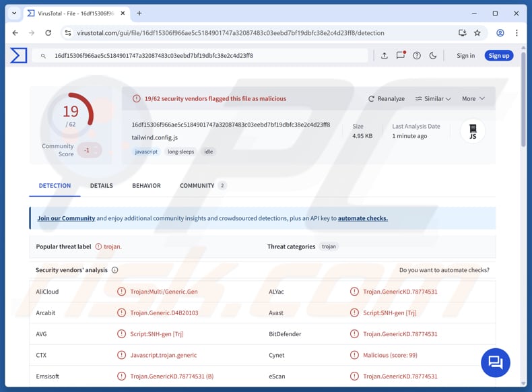Click the upload file icon
Image resolution: width=532 pixels, height=392 pixels.
tap(384, 56)
